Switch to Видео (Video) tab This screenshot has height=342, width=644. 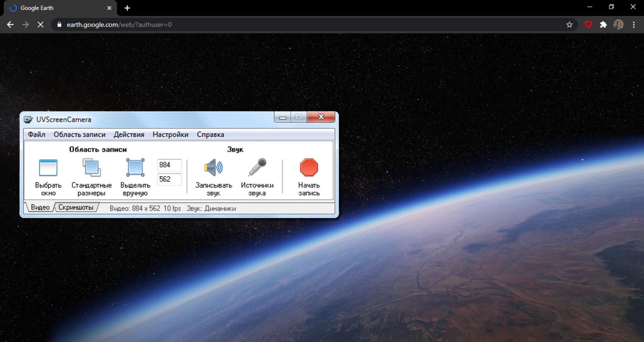pyautogui.click(x=40, y=207)
